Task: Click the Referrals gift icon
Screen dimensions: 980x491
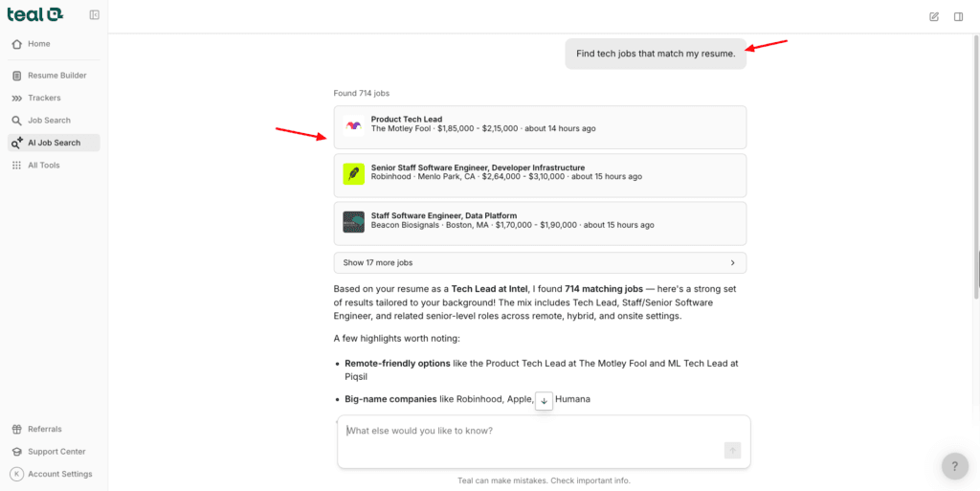Action: (17, 429)
